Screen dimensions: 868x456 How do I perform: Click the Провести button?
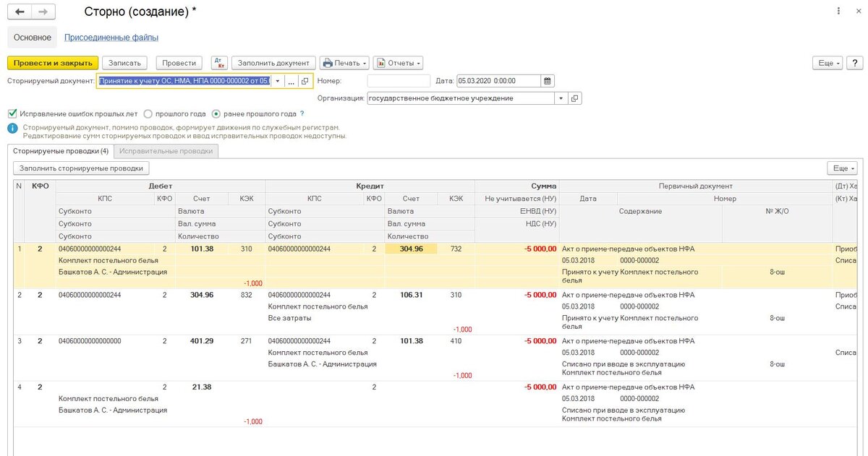tap(179, 63)
